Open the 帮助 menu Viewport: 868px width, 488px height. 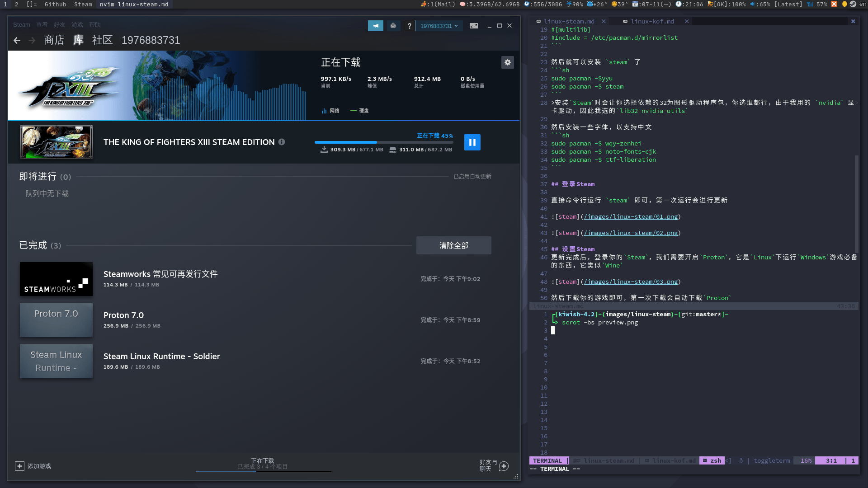(95, 25)
